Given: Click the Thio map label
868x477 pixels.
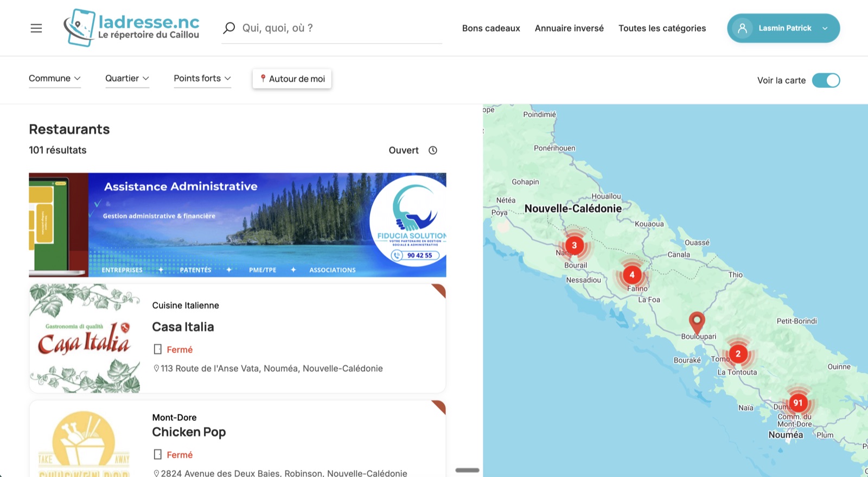Looking at the screenshot, I should coord(735,275).
